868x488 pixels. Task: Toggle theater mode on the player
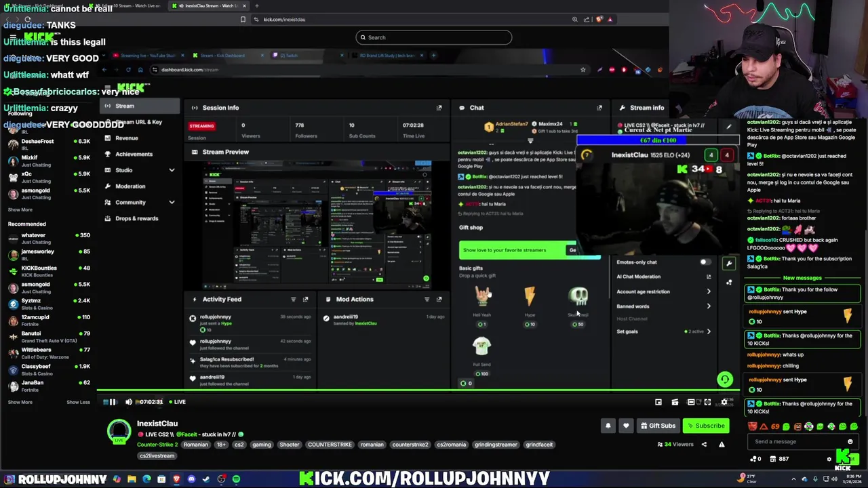coord(691,402)
